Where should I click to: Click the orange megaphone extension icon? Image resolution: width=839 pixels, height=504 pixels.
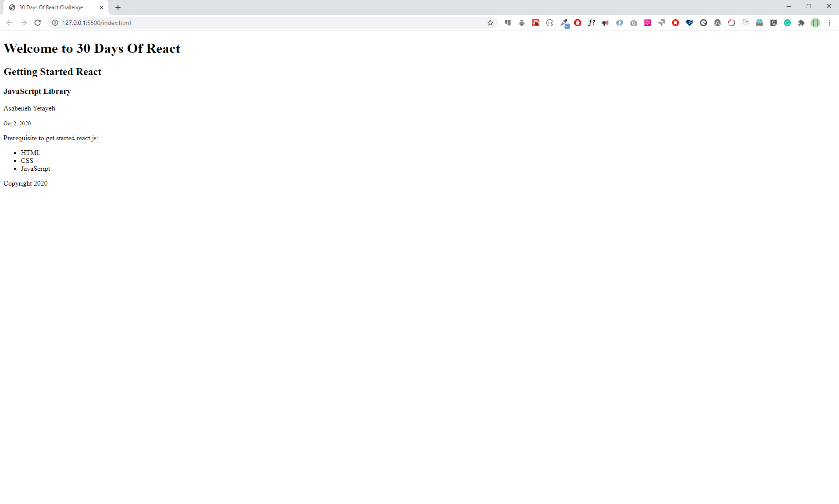606,23
